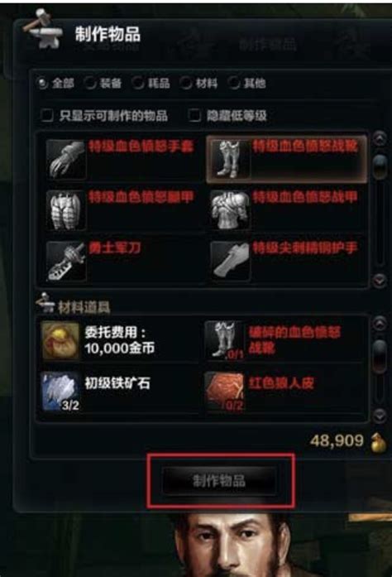Click the 初级铁矿石 ore material icon
392x577 pixels.
coord(60,392)
